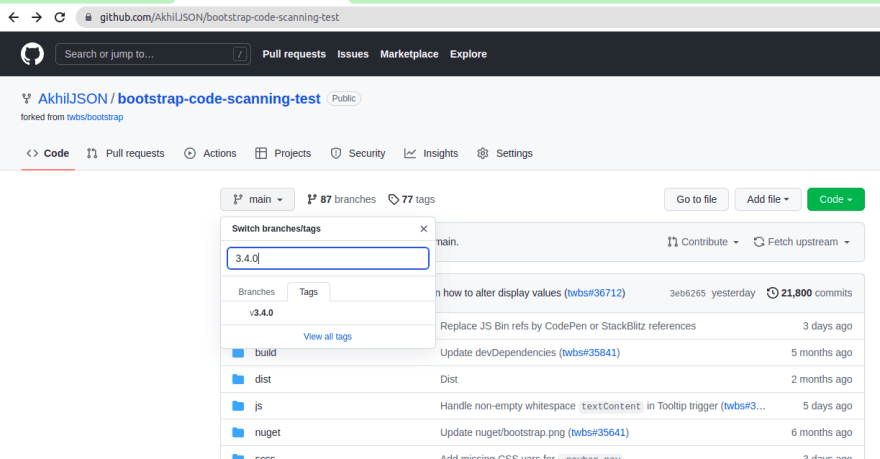Open the GitHub logo homepage
Image resolution: width=880 pixels, height=459 pixels.
[32, 54]
